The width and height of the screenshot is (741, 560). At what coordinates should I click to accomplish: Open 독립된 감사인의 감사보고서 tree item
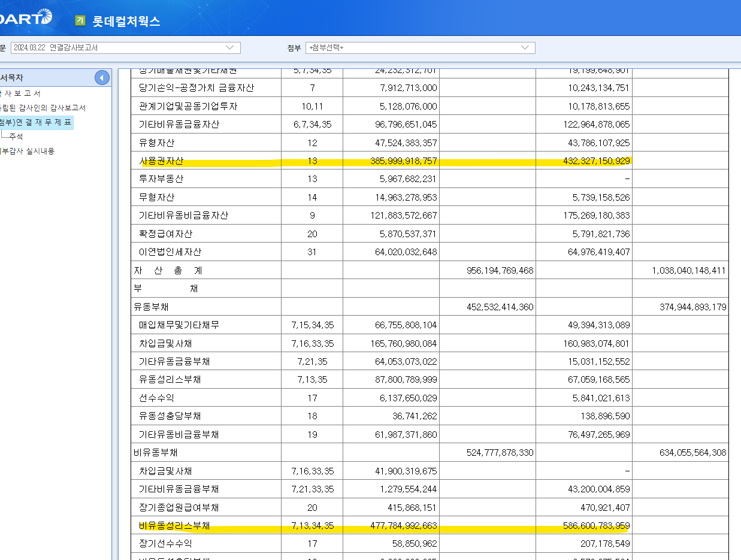43,108
